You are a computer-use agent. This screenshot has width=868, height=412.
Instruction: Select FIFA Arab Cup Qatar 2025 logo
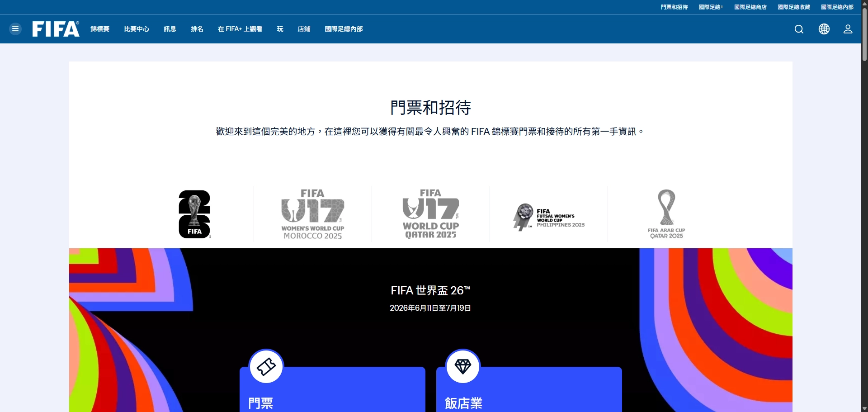coord(666,214)
